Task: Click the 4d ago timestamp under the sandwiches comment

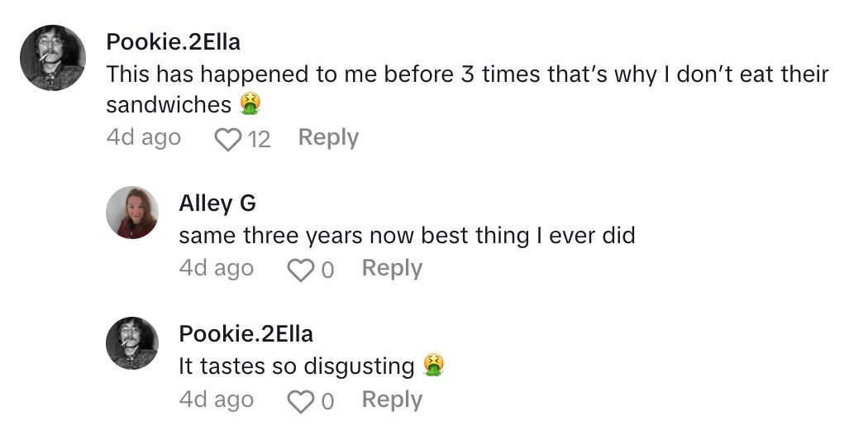Action: coord(143,137)
